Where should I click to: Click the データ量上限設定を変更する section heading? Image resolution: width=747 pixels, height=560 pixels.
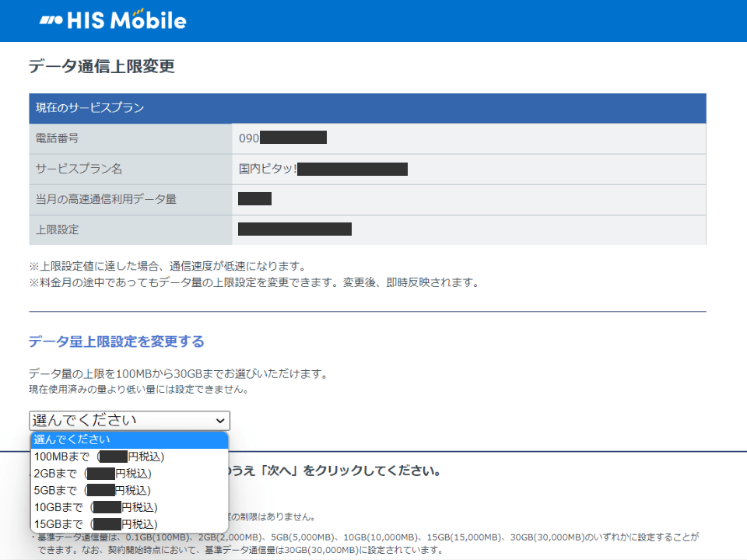[x=116, y=341]
